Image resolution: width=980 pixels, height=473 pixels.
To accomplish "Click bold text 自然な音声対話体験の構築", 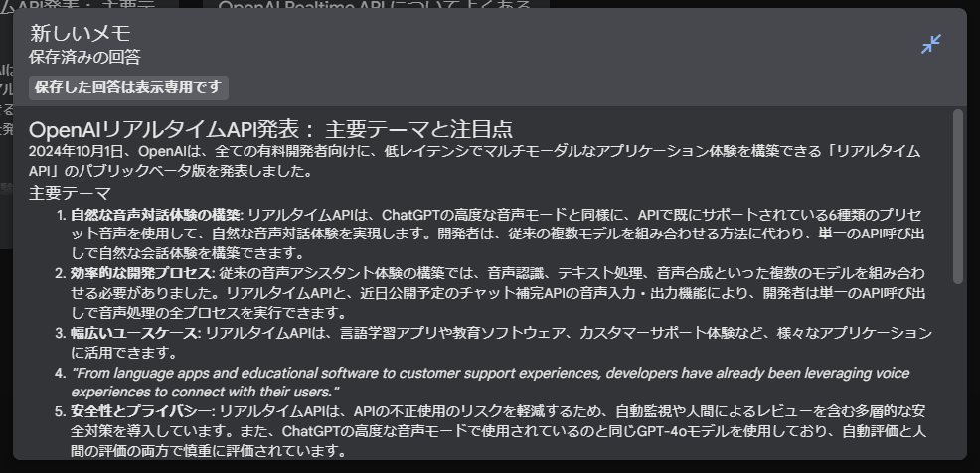I will point(156,215).
